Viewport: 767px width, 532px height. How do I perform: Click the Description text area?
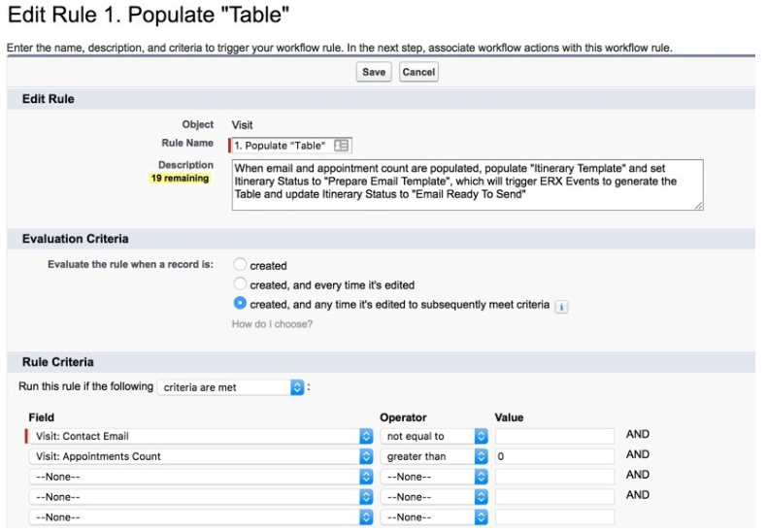[x=466, y=183]
